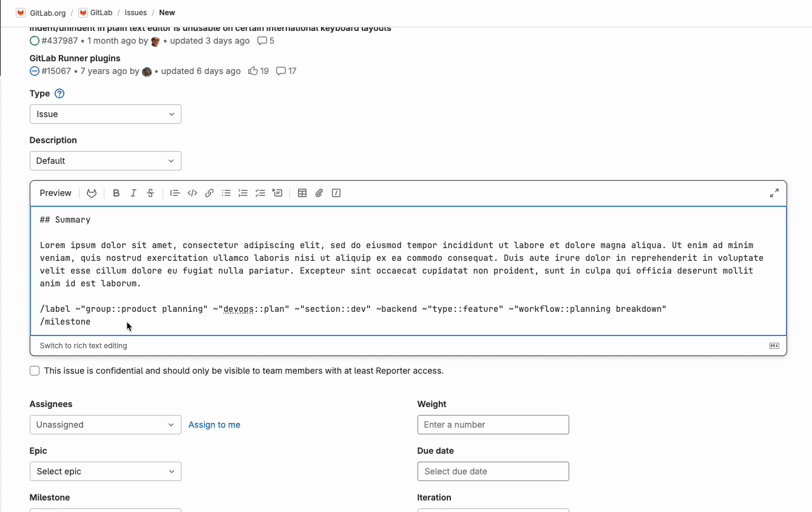Switch to the Preview tab of the editor
812x512 pixels.
tap(55, 192)
